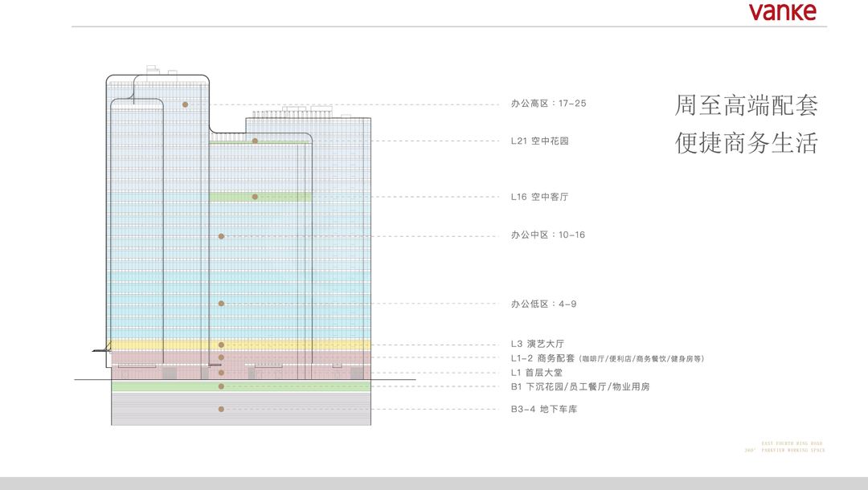868x490 pixels.
Task: Click the label "L1-2 商务配套"
Action: click(x=542, y=358)
